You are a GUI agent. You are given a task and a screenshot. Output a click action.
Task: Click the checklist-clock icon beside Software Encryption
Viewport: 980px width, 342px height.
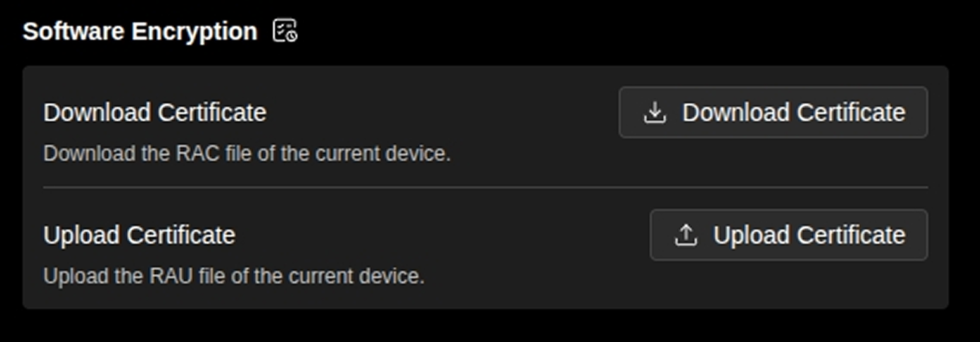(x=285, y=31)
